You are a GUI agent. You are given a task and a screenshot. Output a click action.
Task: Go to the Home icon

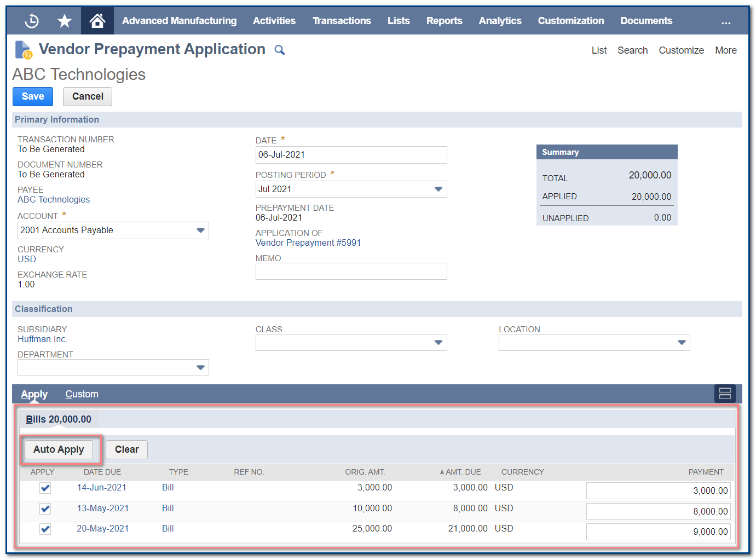tap(97, 21)
